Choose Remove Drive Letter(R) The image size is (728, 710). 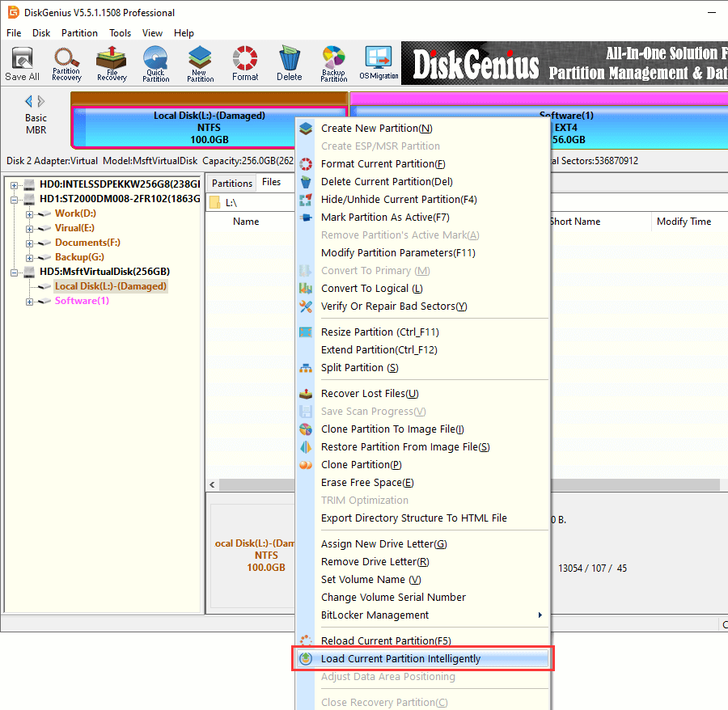(x=422, y=562)
